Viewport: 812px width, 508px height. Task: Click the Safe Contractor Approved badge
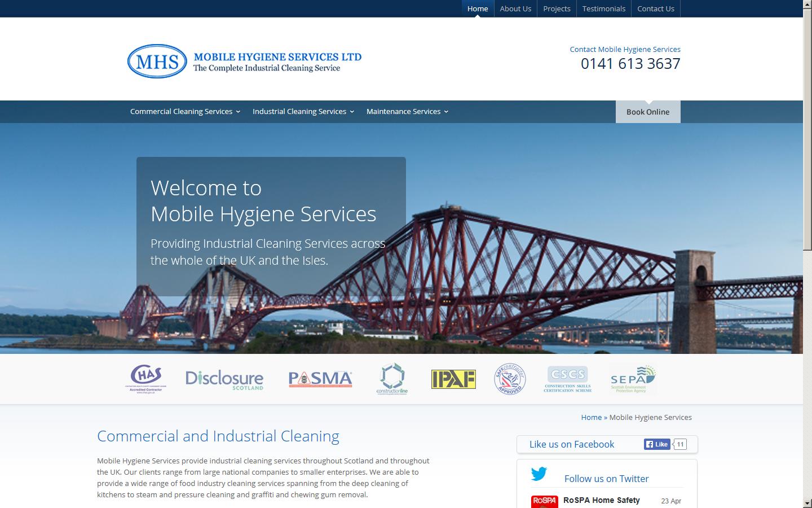coord(510,379)
